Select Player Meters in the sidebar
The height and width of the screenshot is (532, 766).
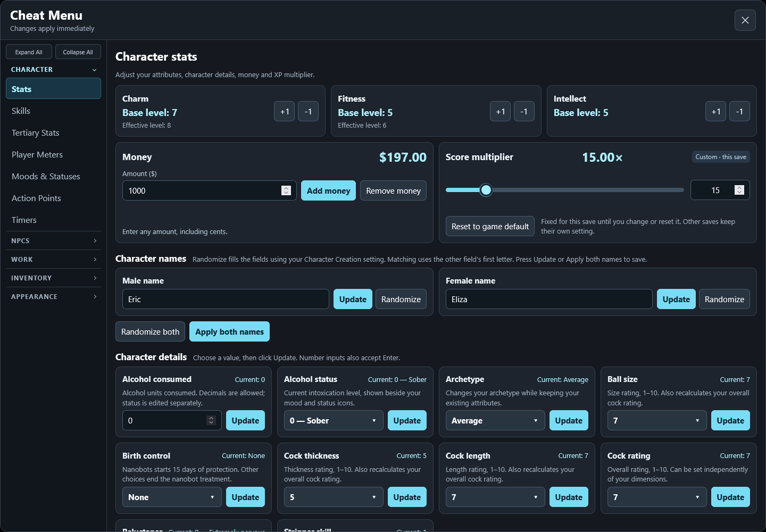tap(53, 154)
